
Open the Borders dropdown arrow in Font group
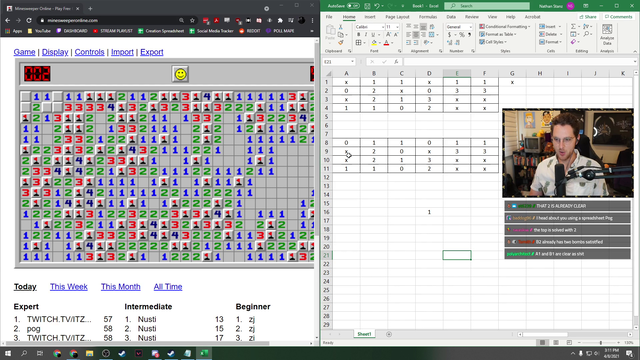tap(364, 42)
